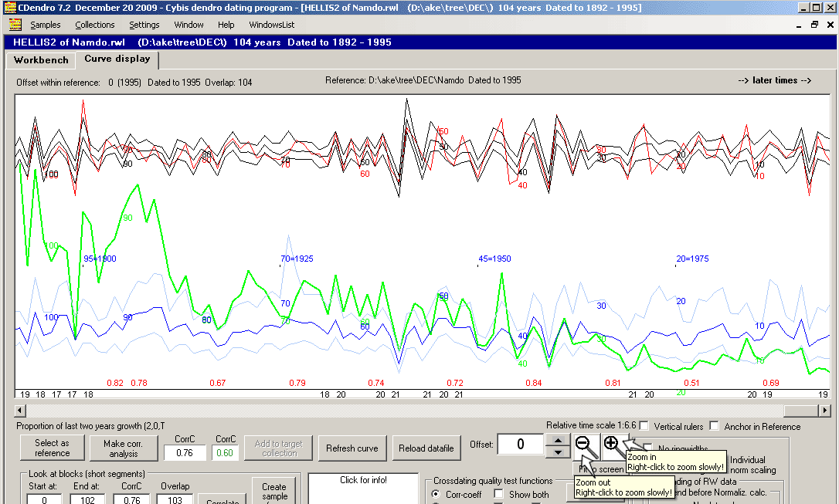Click the CDendro icon in the title bar
The image size is (839, 504).
9,8
